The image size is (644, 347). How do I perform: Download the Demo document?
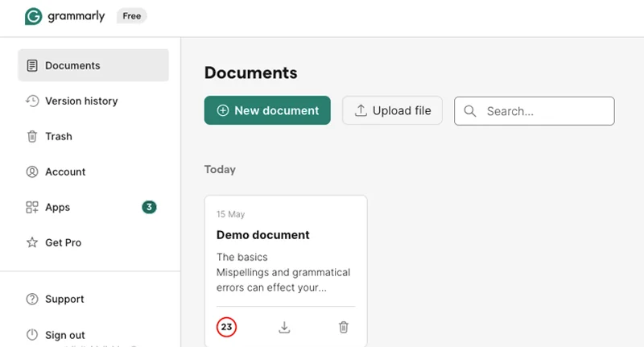(x=284, y=328)
